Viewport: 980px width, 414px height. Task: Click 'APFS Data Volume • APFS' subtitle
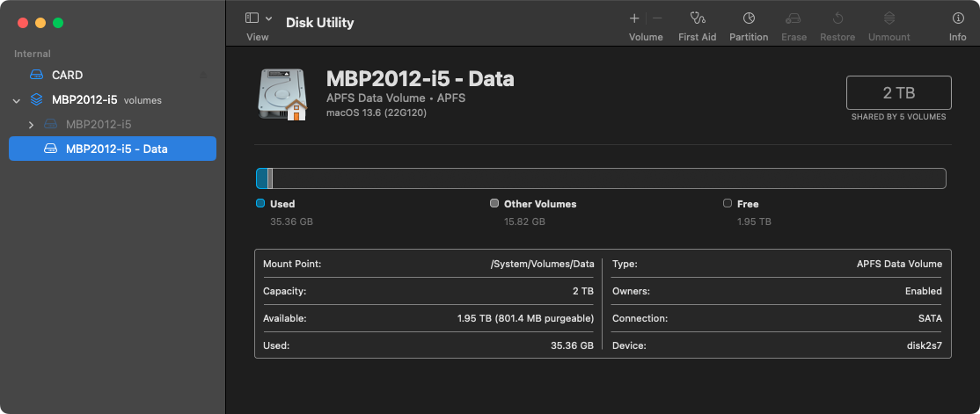pos(396,98)
